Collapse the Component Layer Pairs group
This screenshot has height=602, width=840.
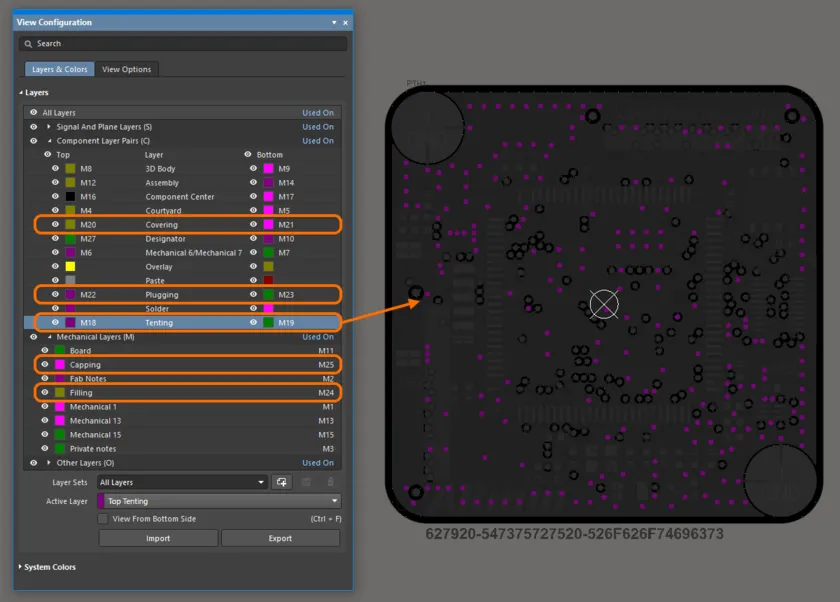(49, 141)
